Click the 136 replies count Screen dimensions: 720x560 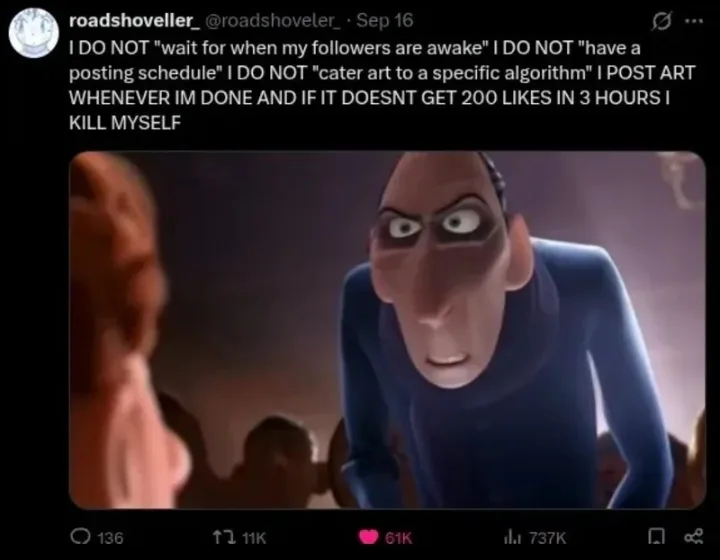pyautogui.click(x=111, y=538)
